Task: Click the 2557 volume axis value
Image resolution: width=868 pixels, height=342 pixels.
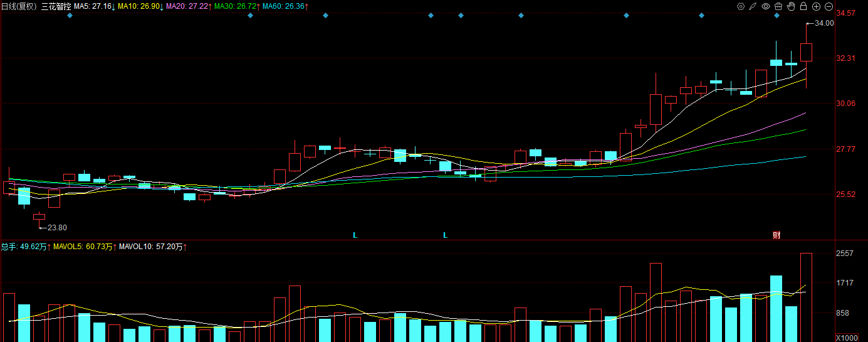Action: click(845, 254)
